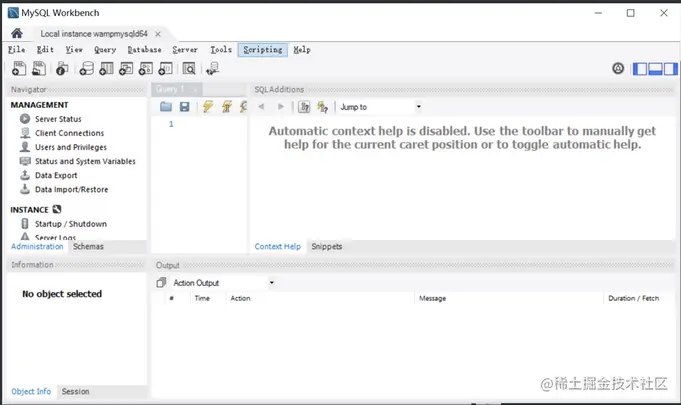
Task: Select the Query 1 tab
Action: tap(170, 89)
